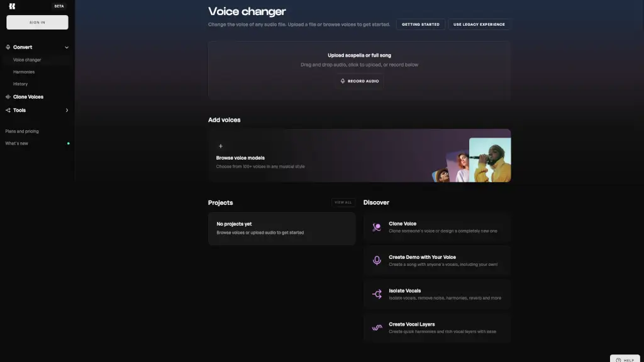Click the microphone icon next to Convert
The height and width of the screenshot is (362, 644).
(x=8, y=47)
